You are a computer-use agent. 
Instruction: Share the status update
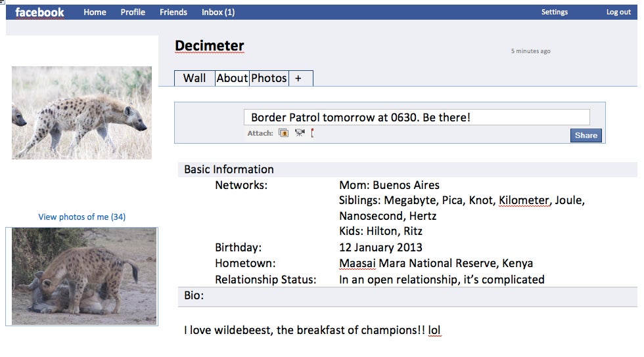[x=586, y=135]
